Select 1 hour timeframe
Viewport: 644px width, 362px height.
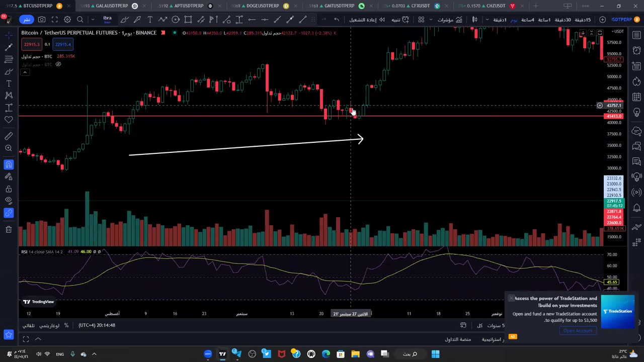point(544,20)
